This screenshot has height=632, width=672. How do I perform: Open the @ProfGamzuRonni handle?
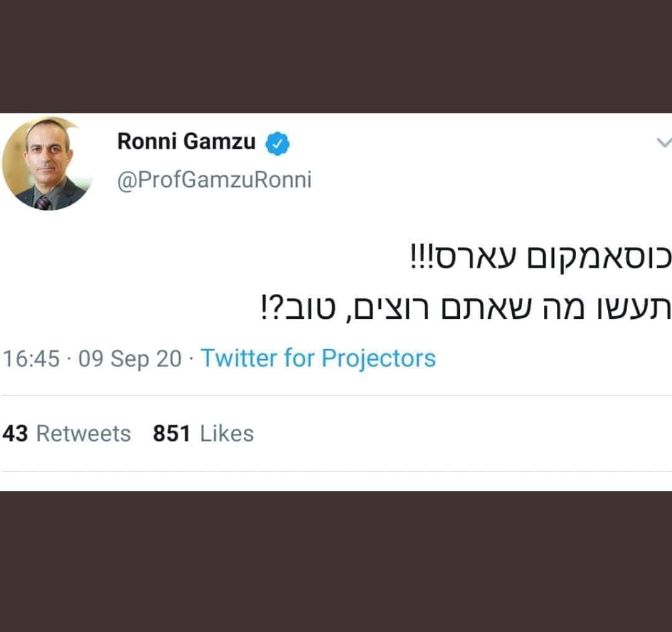(214, 180)
